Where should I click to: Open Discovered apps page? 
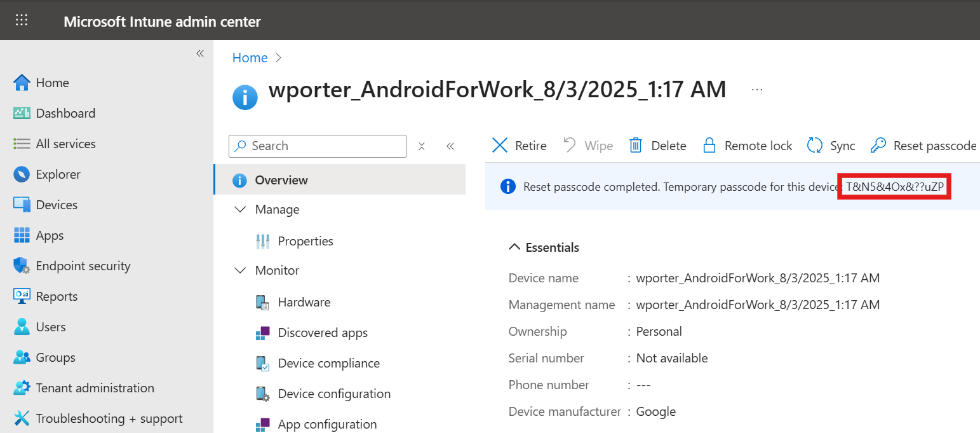pyautogui.click(x=323, y=333)
